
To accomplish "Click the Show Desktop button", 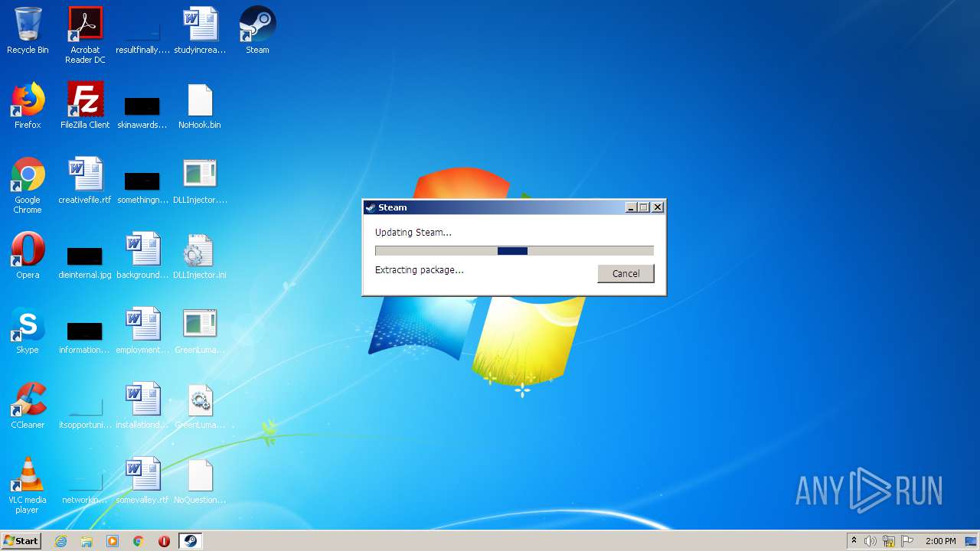I will click(972, 541).
